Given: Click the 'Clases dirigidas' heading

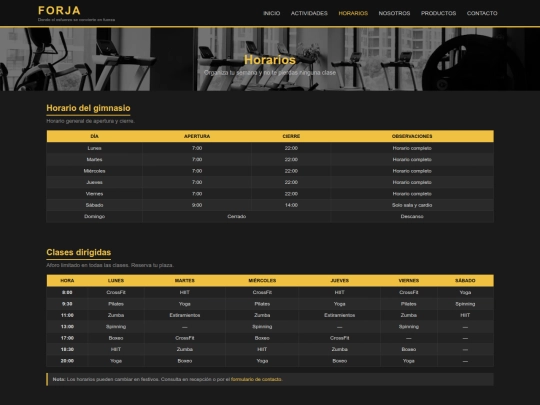Looking at the screenshot, I should 79,252.
